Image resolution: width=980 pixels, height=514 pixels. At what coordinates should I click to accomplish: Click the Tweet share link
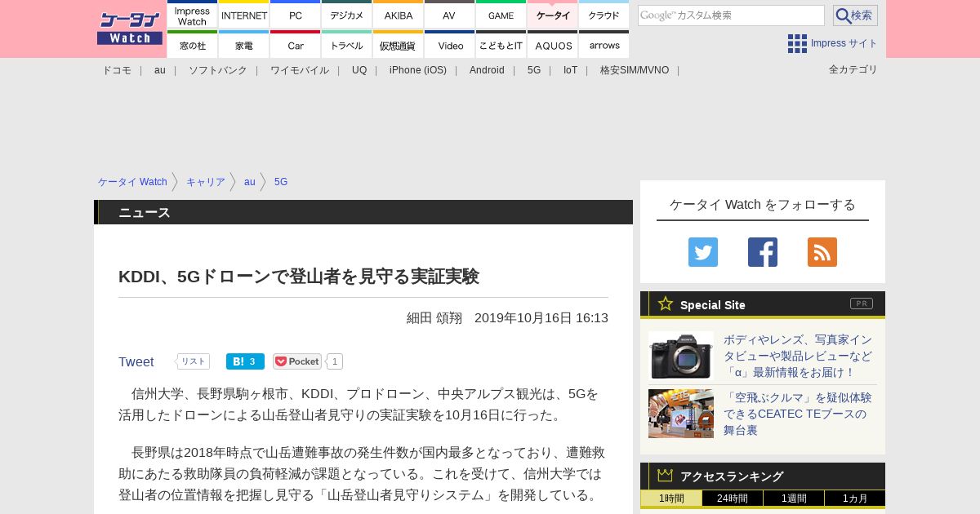pyautogui.click(x=136, y=362)
